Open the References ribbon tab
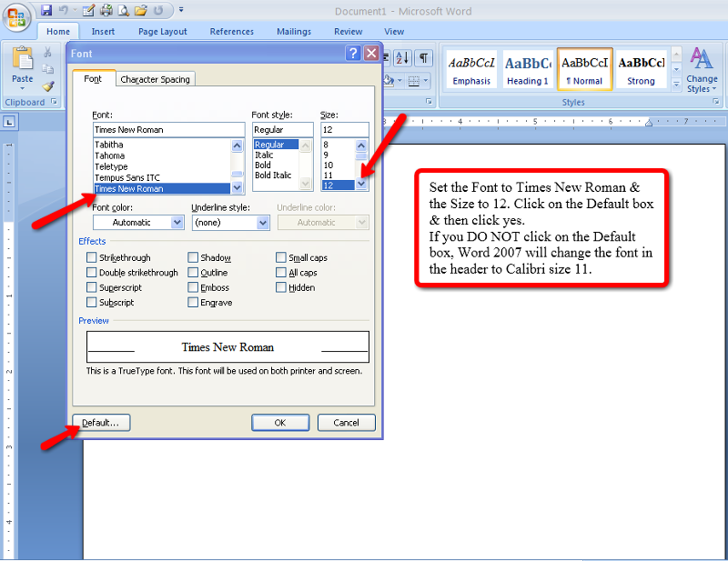This screenshot has width=728, height=561. 232,32
